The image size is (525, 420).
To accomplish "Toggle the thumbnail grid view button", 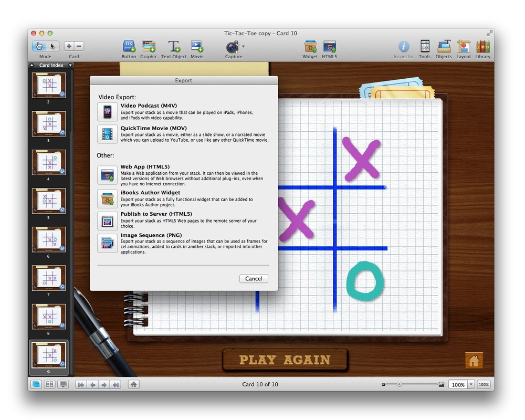I will pyautogui.click(x=50, y=384).
